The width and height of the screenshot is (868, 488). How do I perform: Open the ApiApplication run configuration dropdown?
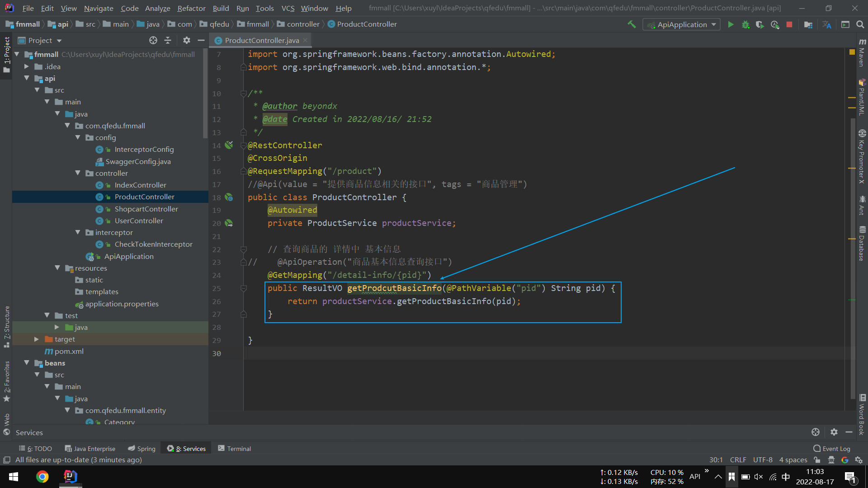click(x=681, y=24)
